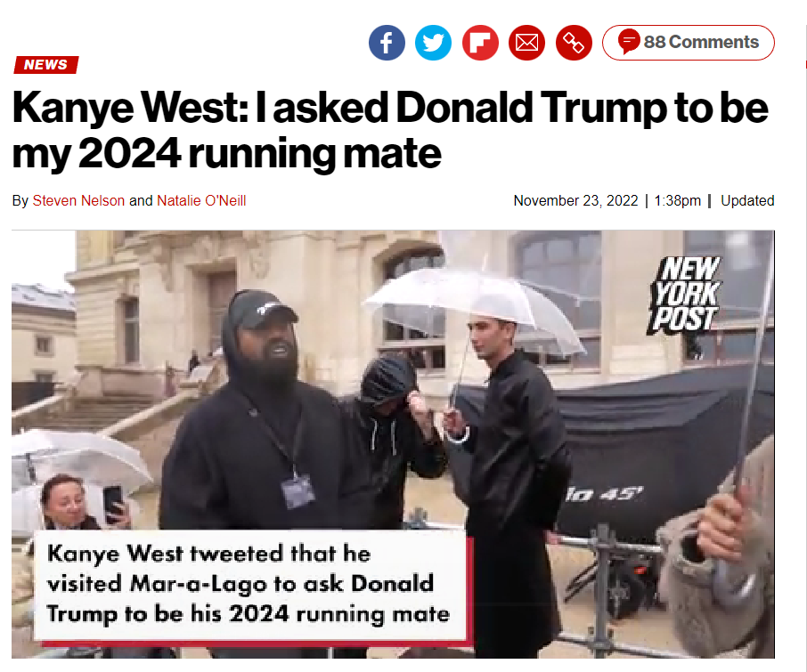This screenshot has height=672, width=807.
Task: Share the article on Twitter
Action: (x=434, y=43)
